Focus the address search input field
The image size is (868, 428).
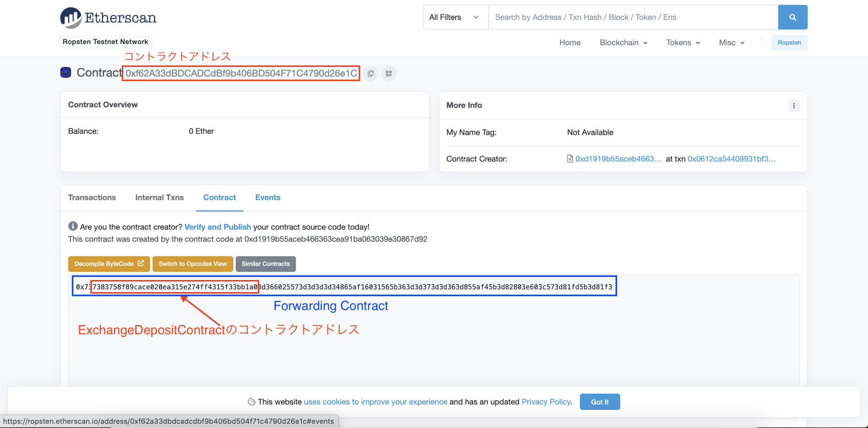pyautogui.click(x=633, y=17)
